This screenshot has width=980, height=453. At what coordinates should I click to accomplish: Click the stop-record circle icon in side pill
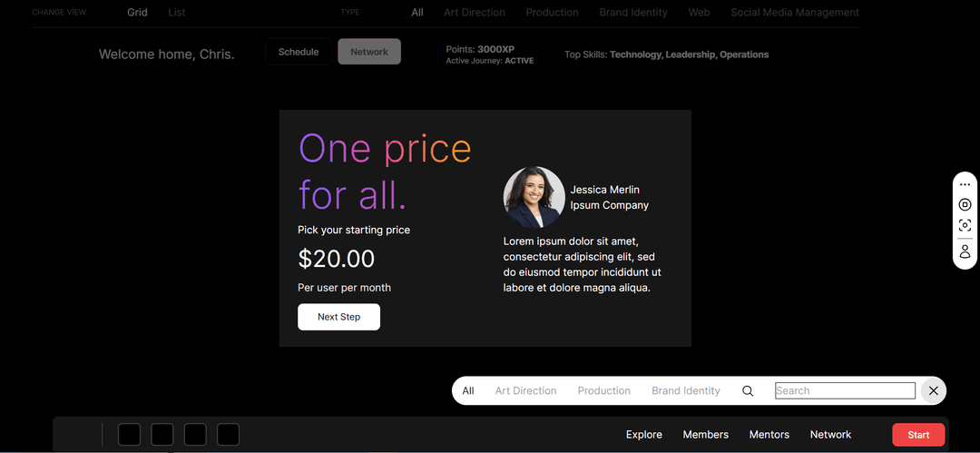[965, 204]
